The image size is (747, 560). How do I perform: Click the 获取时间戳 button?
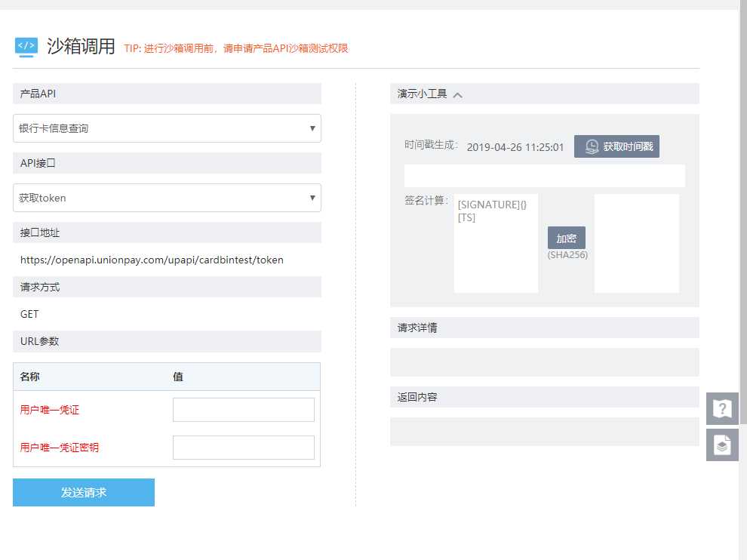619,146
